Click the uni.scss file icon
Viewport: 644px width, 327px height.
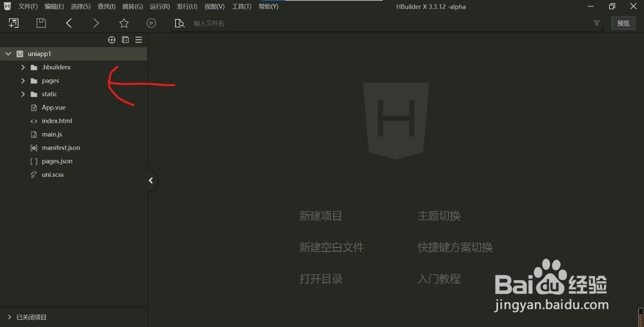[x=34, y=175]
